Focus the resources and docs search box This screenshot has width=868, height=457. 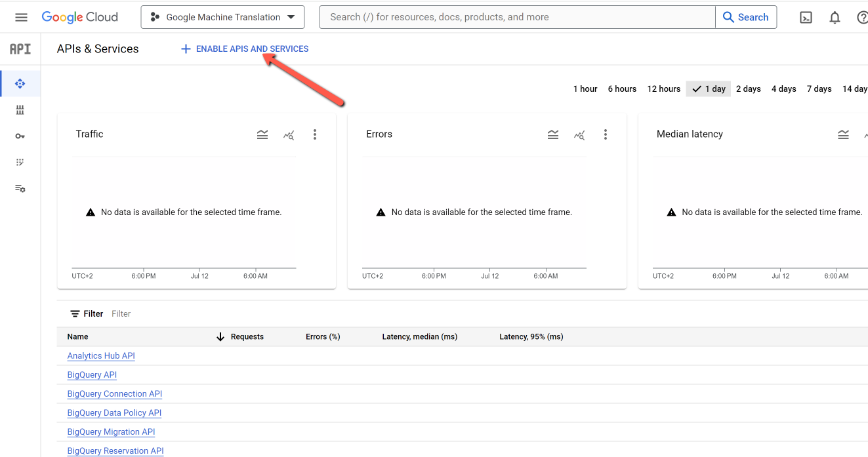tap(517, 17)
